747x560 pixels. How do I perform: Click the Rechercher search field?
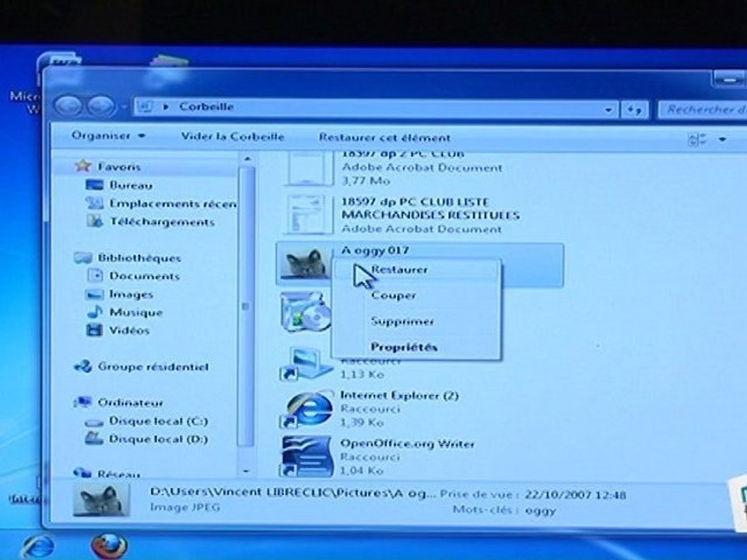coord(703,110)
